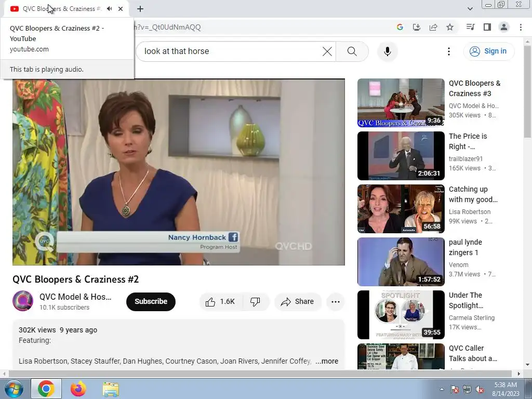Click the trailblazer91 channel name
The width and height of the screenshot is (532, 399).
pos(465,159)
